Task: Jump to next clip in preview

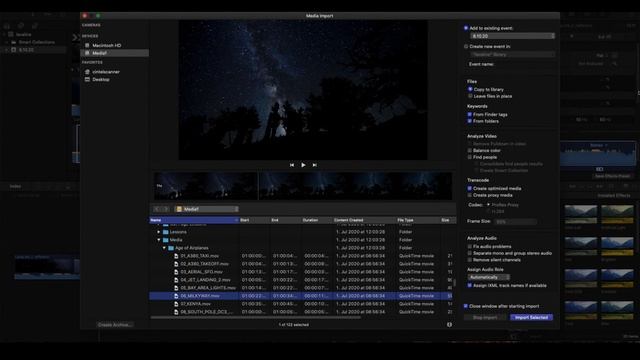Action: point(315,165)
